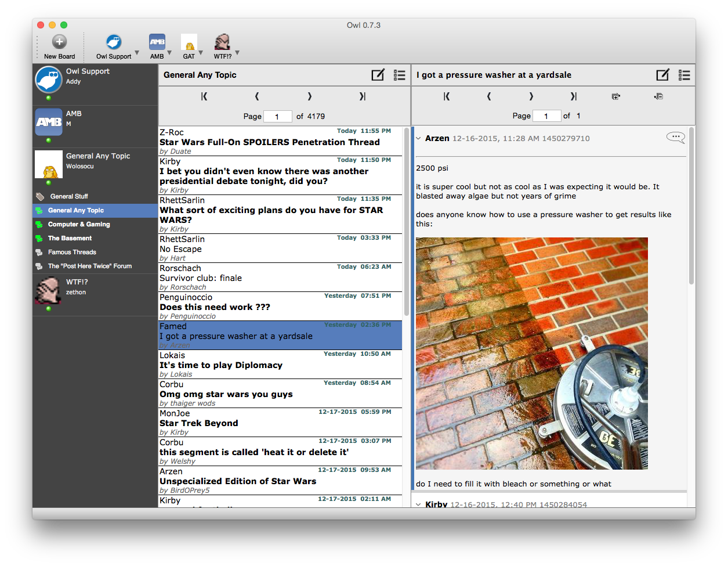
Task: Click the WTF!? toolbar icon
Action: 223,42
